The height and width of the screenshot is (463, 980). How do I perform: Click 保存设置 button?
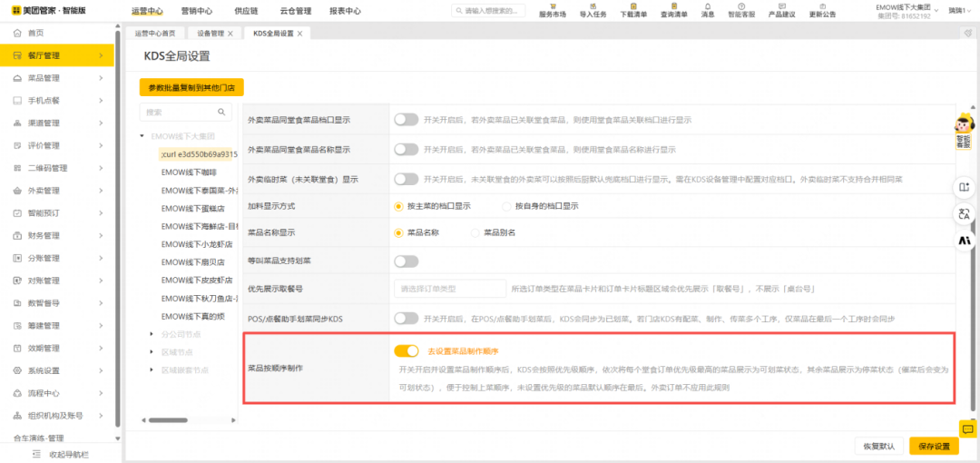[x=934, y=446]
